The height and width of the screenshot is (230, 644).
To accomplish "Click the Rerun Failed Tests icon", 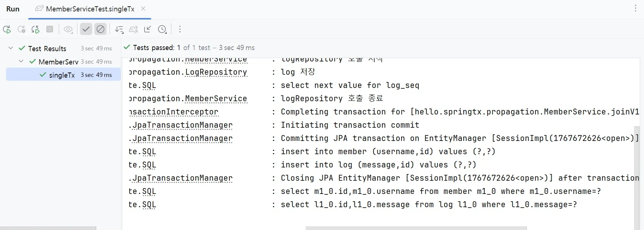I will 21,29.
